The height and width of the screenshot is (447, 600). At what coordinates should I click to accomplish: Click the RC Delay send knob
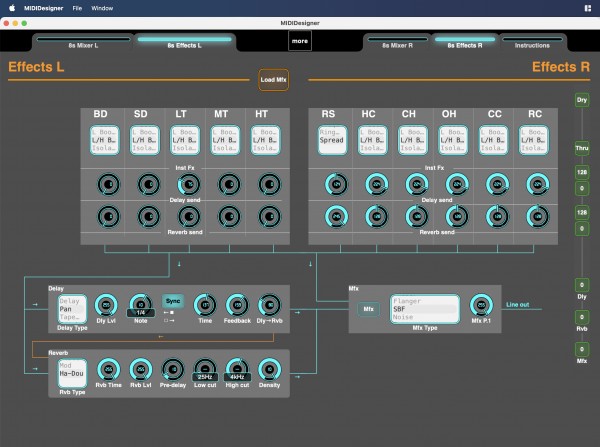tap(538, 184)
